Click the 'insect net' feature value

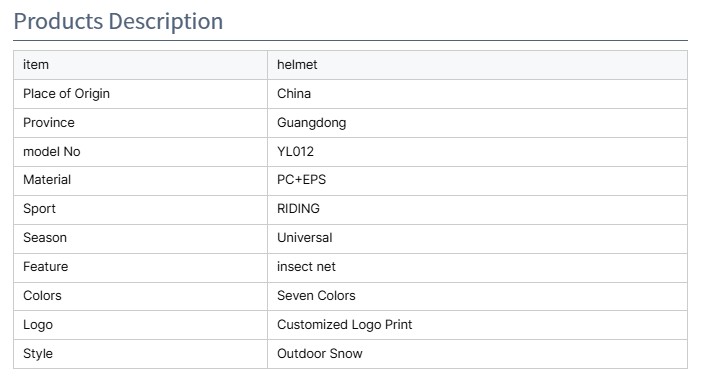(306, 267)
